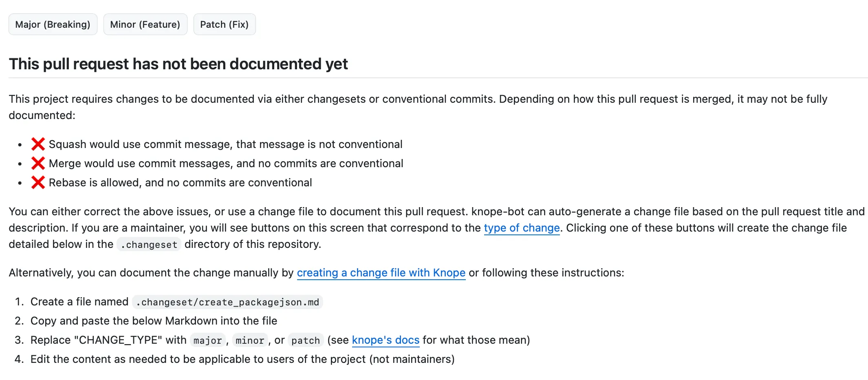Image resolution: width=868 pixels, height=380 pixels.
Task: Select the heading about undocumented pull request
Action: [178, 64]
